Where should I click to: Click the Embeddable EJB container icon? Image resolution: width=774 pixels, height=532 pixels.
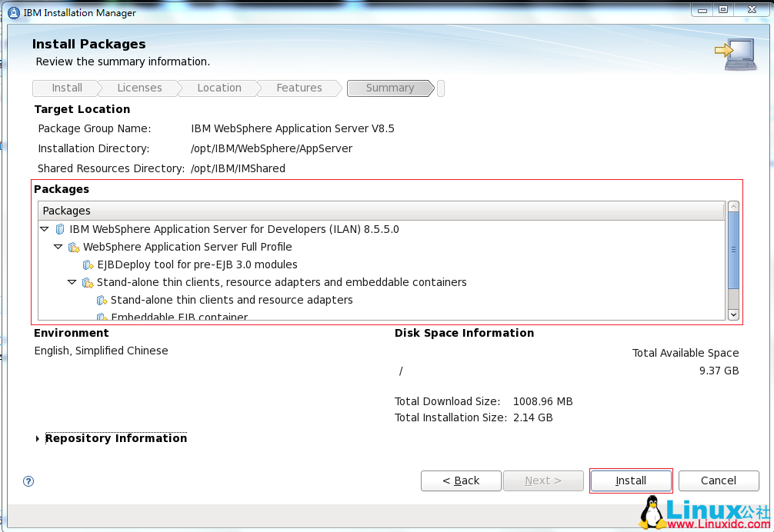(x=102, y=317)
